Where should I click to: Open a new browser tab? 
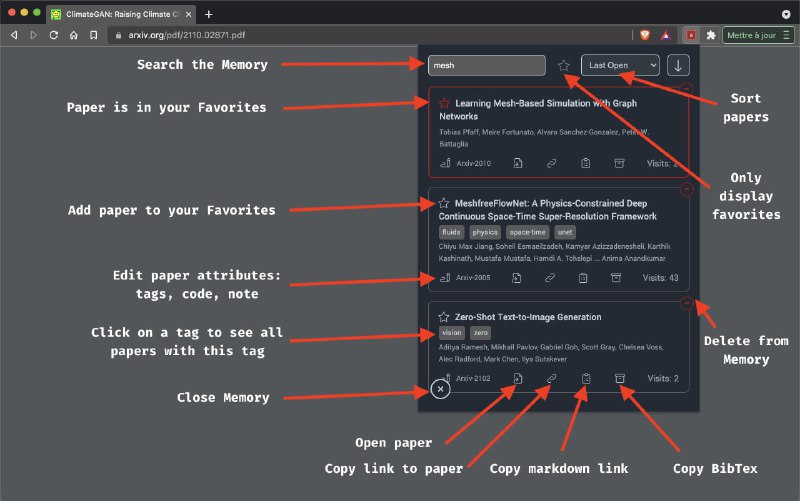tap(208, 14)
